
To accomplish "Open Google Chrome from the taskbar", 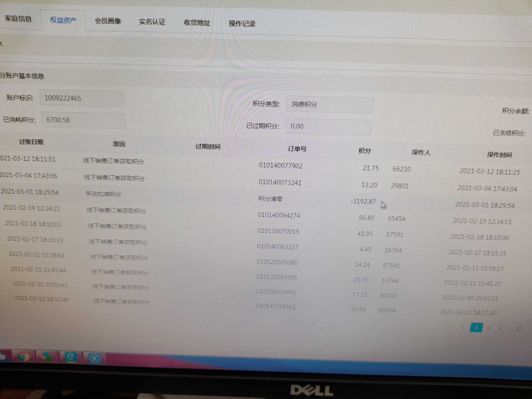I will tap(23, 356).
